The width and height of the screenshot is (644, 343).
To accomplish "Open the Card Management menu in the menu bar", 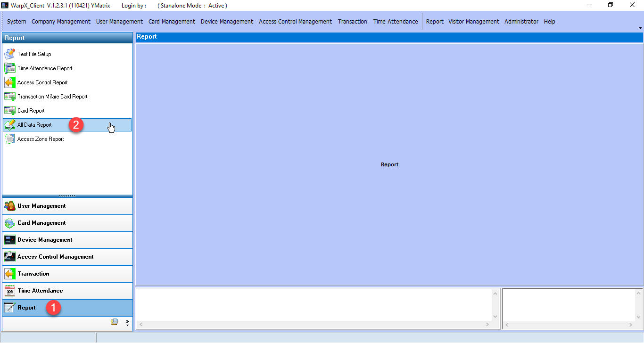I will click(x=172, y=21).
